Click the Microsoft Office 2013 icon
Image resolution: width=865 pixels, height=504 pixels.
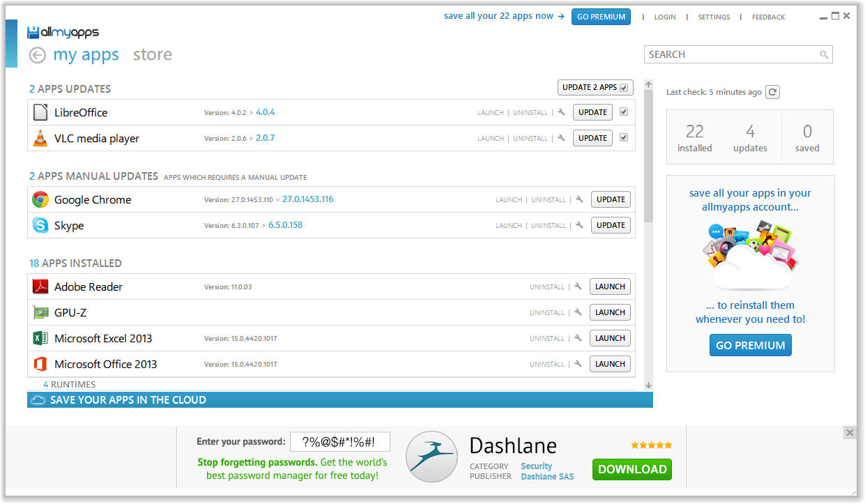(40, 364)
